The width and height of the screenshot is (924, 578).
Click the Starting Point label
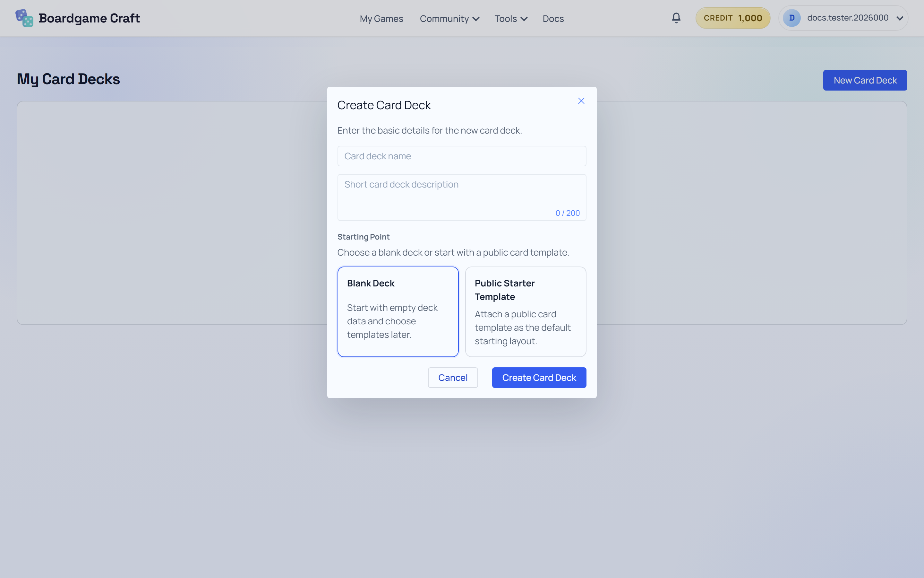point(364,237)
